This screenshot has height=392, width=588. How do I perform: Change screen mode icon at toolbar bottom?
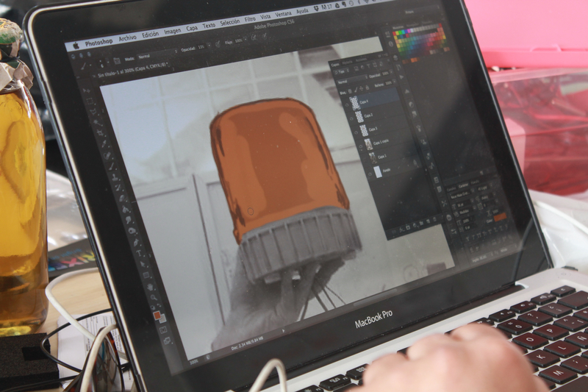coord(167,341)
